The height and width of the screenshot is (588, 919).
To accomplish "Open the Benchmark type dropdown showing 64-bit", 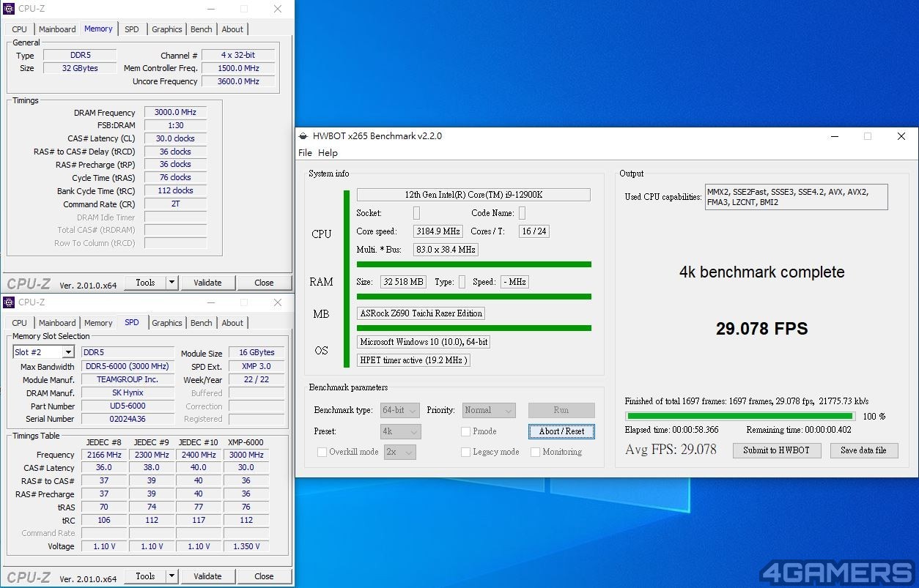I will [x=400, y=410].
